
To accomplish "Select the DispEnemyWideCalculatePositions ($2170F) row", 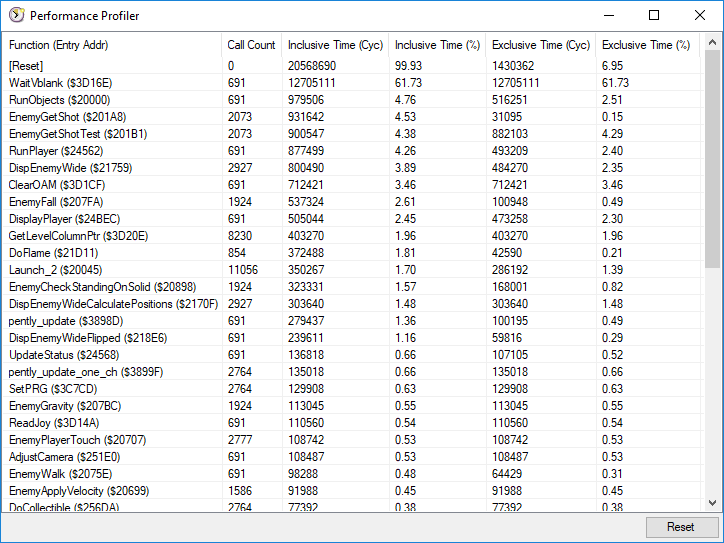I will 353,304.
